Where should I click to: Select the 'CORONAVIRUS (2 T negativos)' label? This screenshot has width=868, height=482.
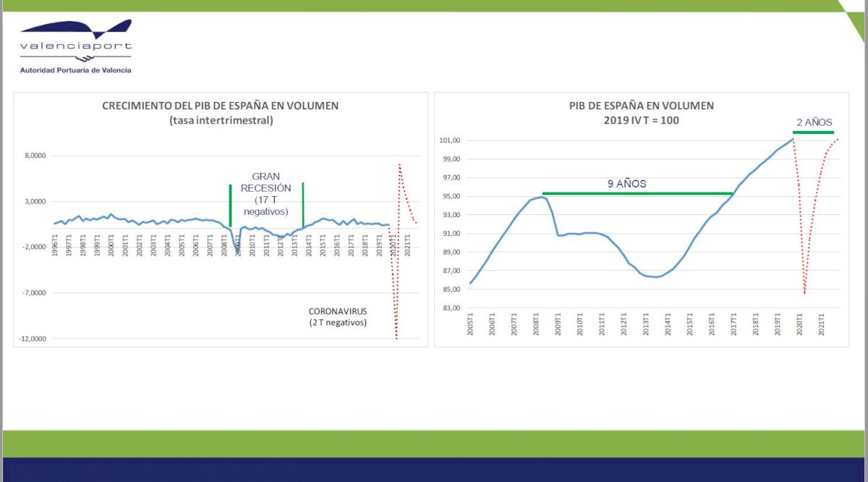[x=338, y=317]
